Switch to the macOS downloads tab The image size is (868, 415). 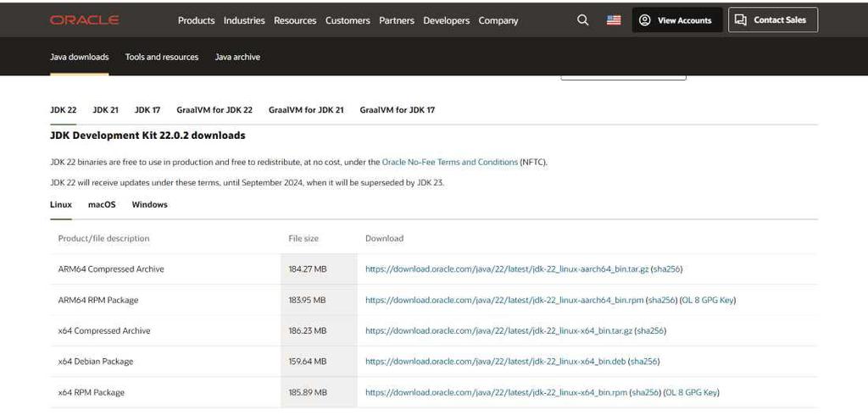(x=102, y=205)
